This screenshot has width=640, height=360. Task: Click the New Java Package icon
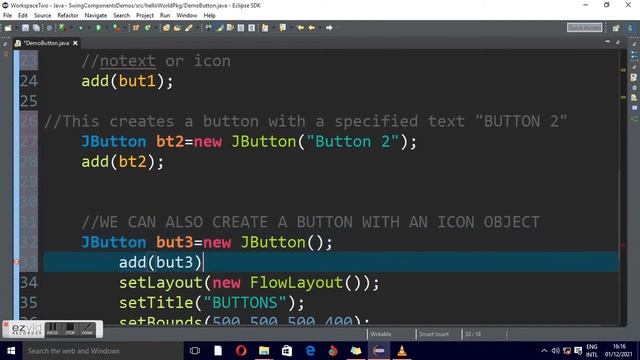click(x=136, y=28)
